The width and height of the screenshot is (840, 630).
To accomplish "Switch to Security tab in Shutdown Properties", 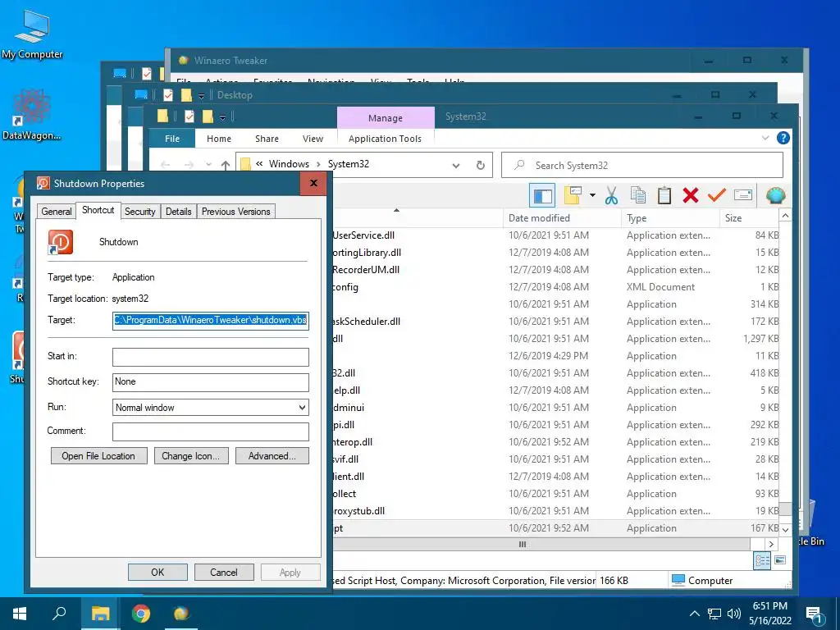I will (x=139, y=211).
